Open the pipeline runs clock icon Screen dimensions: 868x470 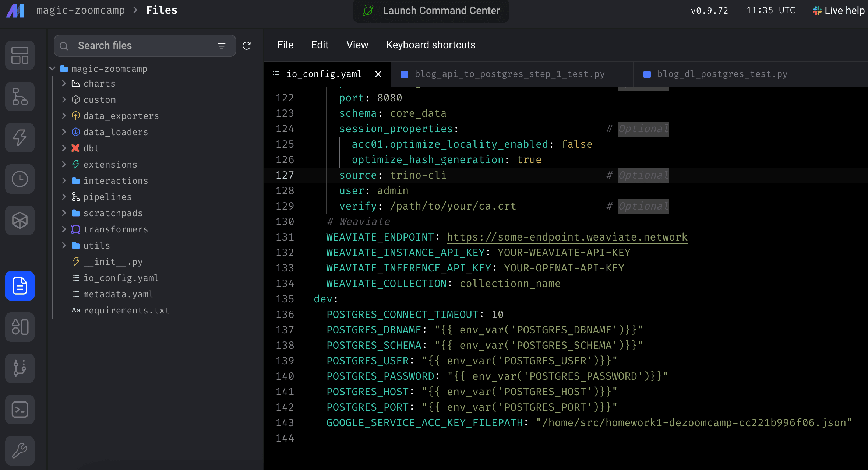20,179
